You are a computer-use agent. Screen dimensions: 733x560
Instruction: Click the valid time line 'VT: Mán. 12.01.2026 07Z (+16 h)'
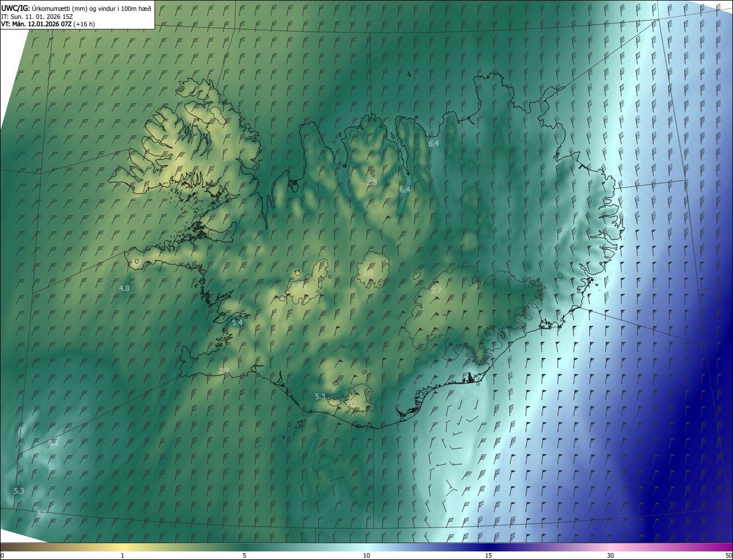(48, 24)
